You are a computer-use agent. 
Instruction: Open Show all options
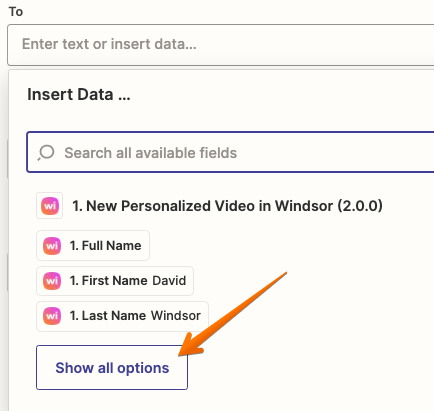(x=112, y=368)
